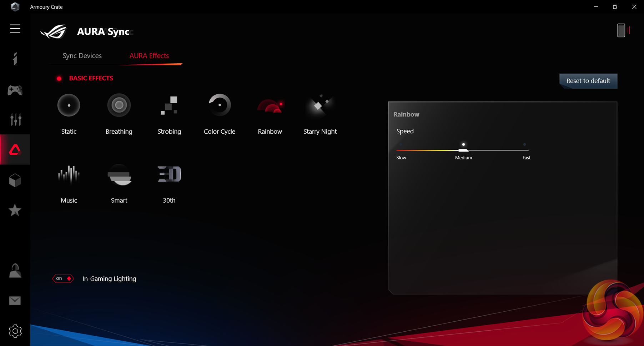Select the Music lighting effect icon
Screen dimensions: 644x346
coord(69,174)
